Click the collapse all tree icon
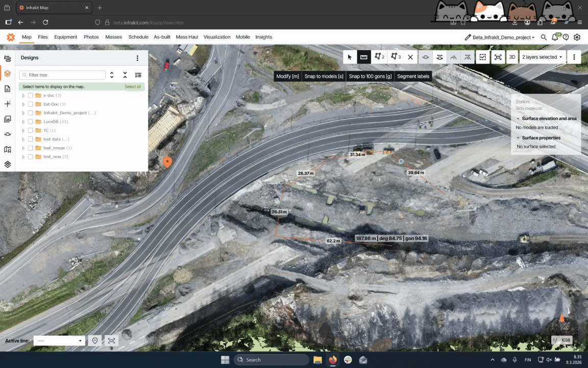This screenshot has width=588, height=368. point(125,75)
